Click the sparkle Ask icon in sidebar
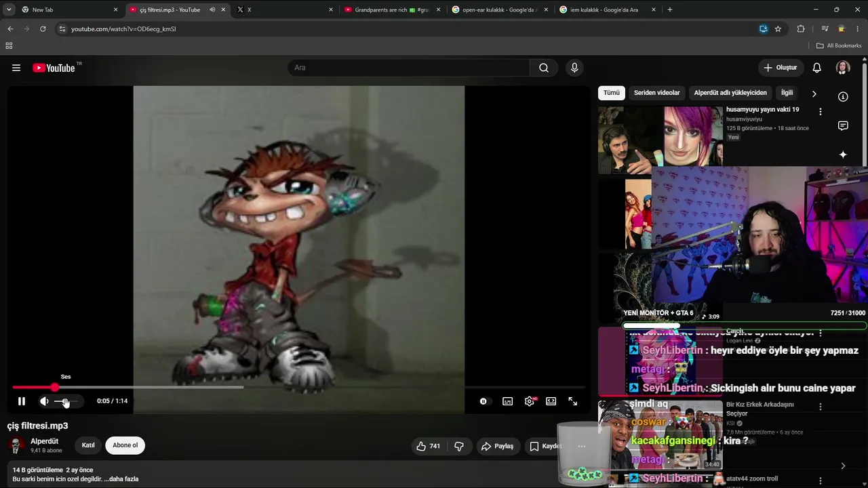Viewport: 868px width, 488px height. (x=843, y=155)
